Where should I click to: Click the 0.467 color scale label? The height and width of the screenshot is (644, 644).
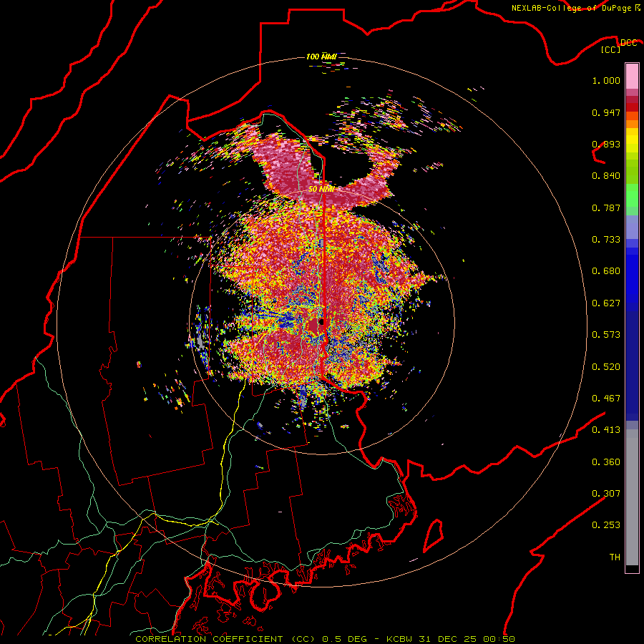(x=606, y=399)
